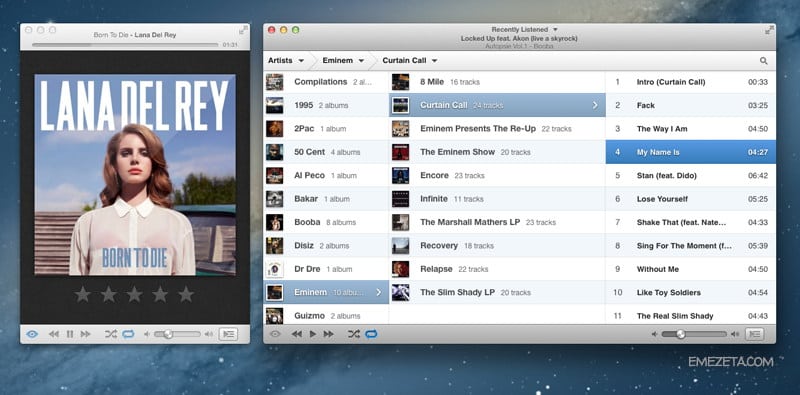The height and width of the screenshot is (395, 800).
Task: Select Booba artist
Action: tap(326, 222)
